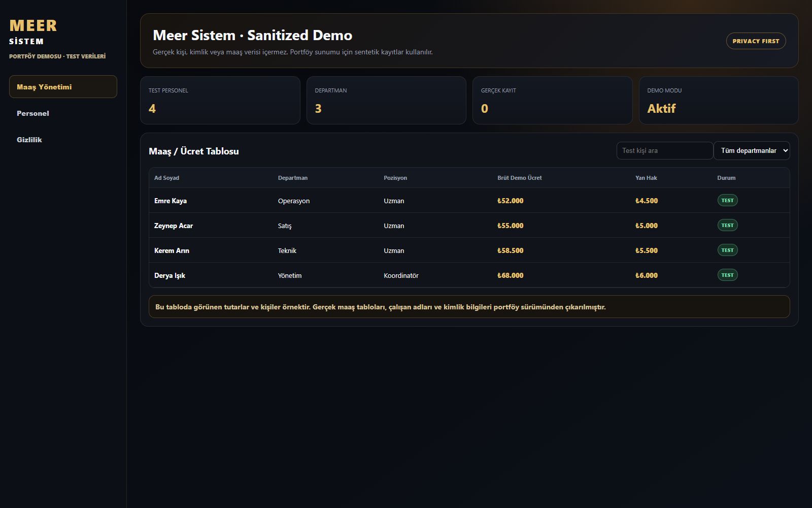Click the Yan Hak column header
Screen dimensions: 812x508
coord(646,178)
